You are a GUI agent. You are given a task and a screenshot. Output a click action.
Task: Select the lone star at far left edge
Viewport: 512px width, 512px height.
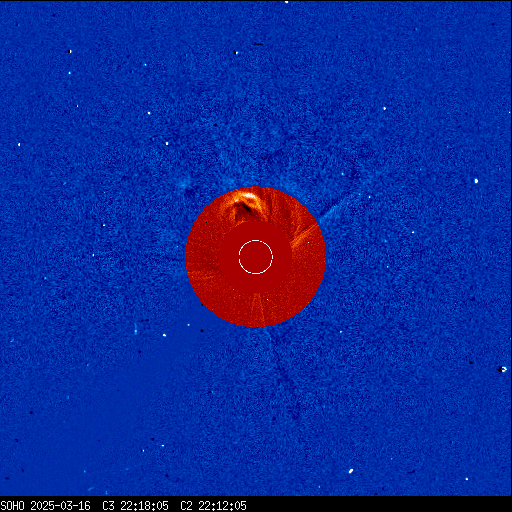(19, 144)
